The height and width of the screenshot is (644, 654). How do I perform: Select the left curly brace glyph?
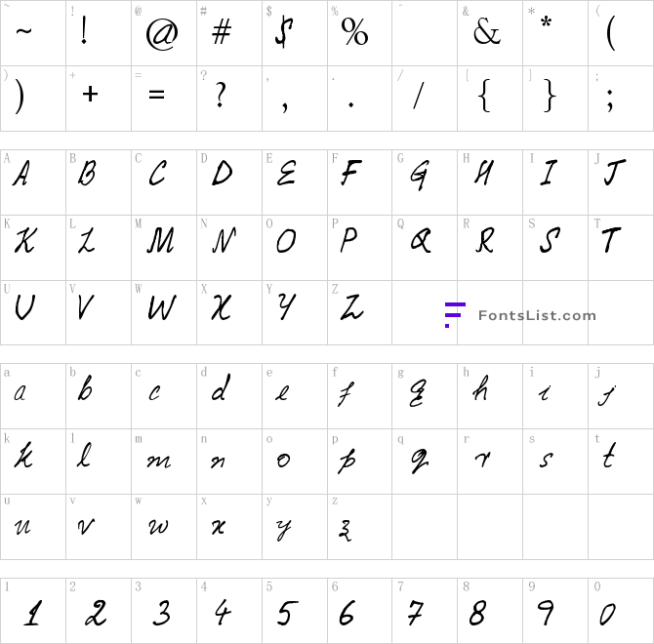pyautogui.click(x=484, y=97)
